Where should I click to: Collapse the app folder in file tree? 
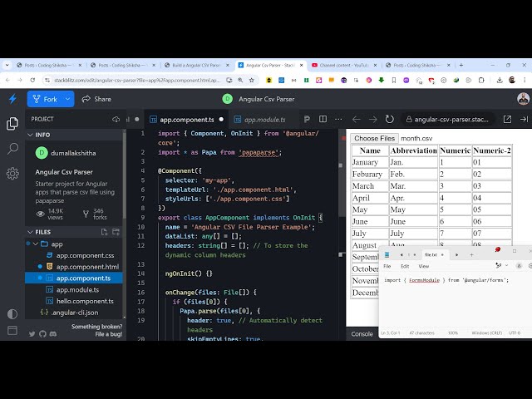click(34, 244)
